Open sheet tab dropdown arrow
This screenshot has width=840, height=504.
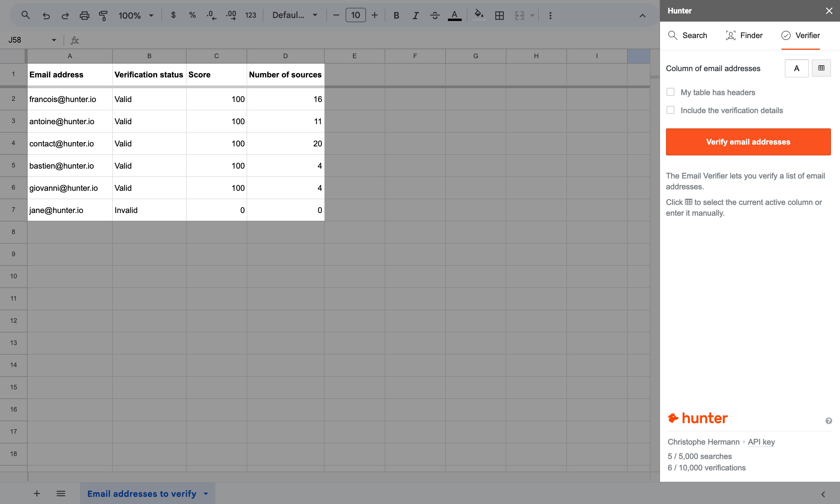tap(206, 493)
